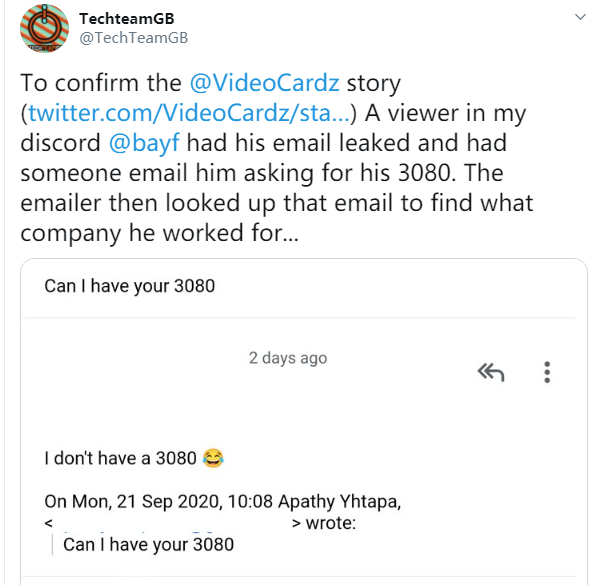Open the TechteamGB profile avatar
The height and width of the screenshot is (585, 595).
click(44, 28)
